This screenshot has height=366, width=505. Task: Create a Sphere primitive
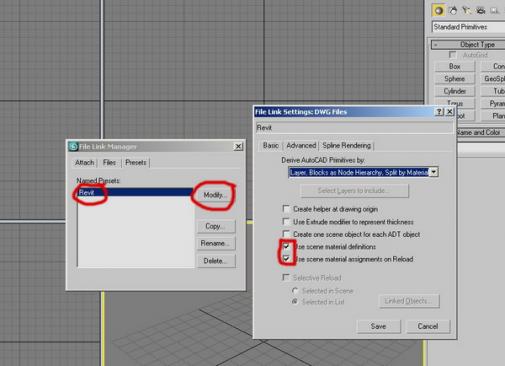pos(455,79)
